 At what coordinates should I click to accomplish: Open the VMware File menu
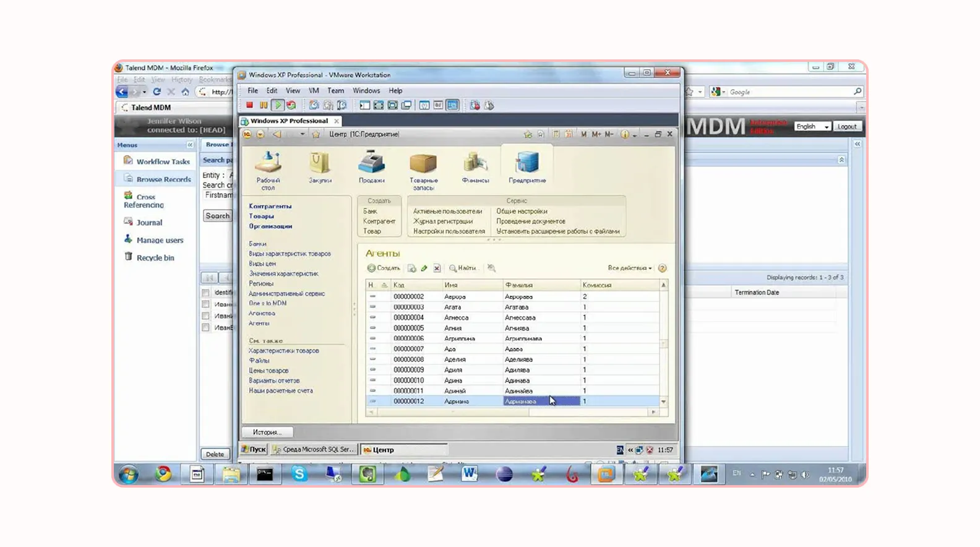coord(253,90)
